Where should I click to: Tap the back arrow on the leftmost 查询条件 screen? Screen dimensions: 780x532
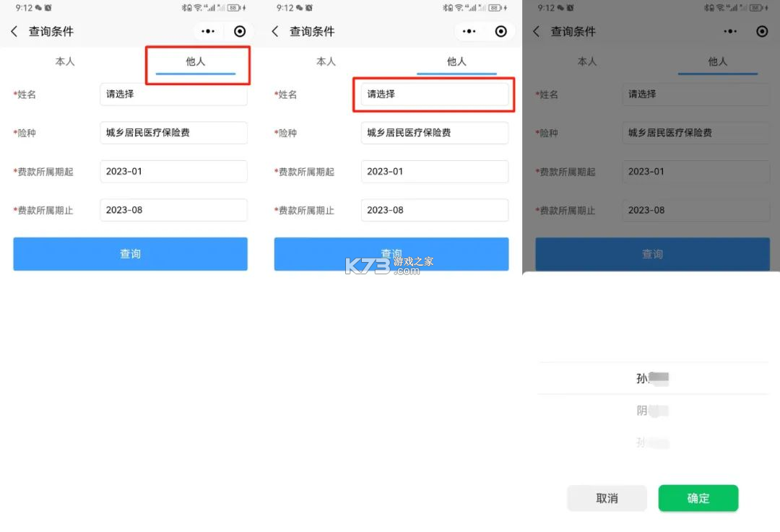pyautogui.click(x=14, y=31)
